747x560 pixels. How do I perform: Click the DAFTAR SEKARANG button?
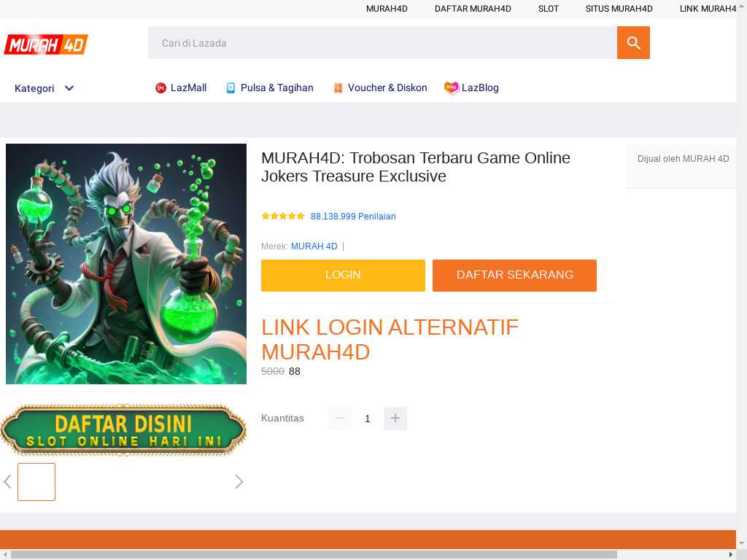pos(514,275)
